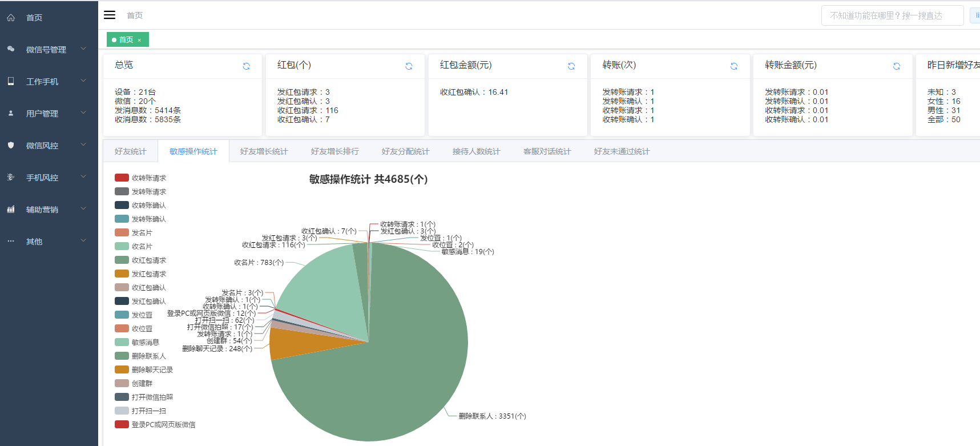Viewport: 980px width, 446px height.
Task: Expand 手机风控 menu arrow
Action: coord(83,176)
